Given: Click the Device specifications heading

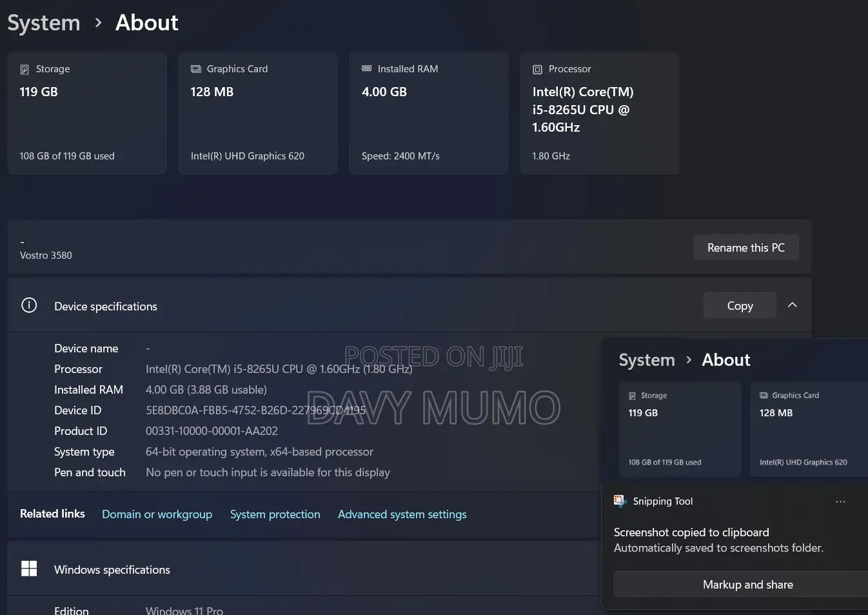Looking at the screenshot, I should click(x=106, y=307).
